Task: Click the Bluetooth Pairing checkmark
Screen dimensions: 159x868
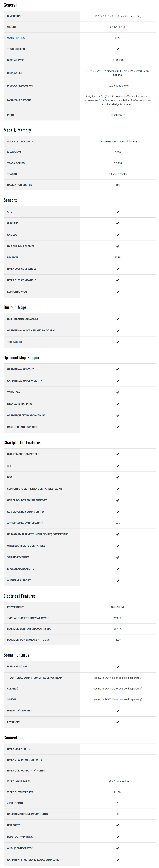Action: pyautogui.click(x=118, y=837)
